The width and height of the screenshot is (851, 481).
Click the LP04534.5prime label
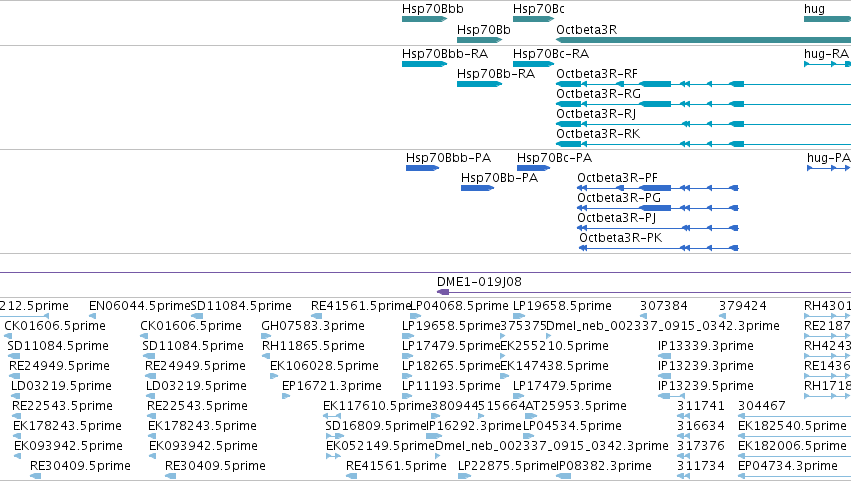(x=572, y=427)
